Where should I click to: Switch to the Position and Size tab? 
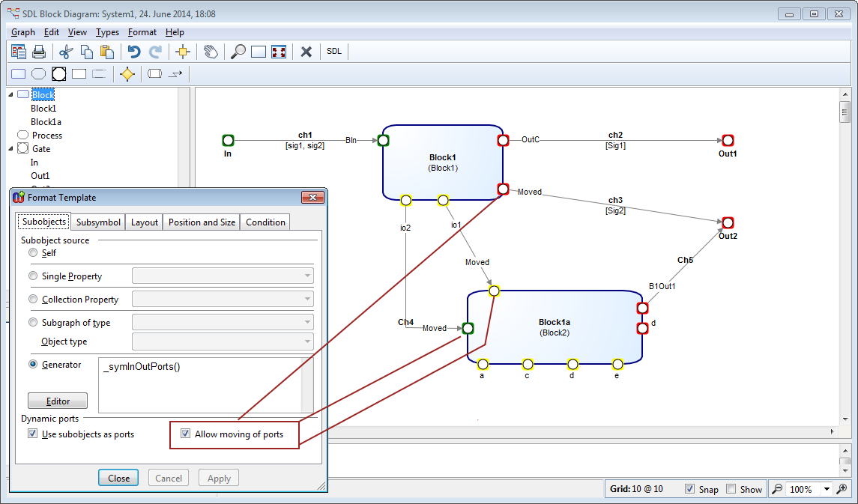(202, 222)
